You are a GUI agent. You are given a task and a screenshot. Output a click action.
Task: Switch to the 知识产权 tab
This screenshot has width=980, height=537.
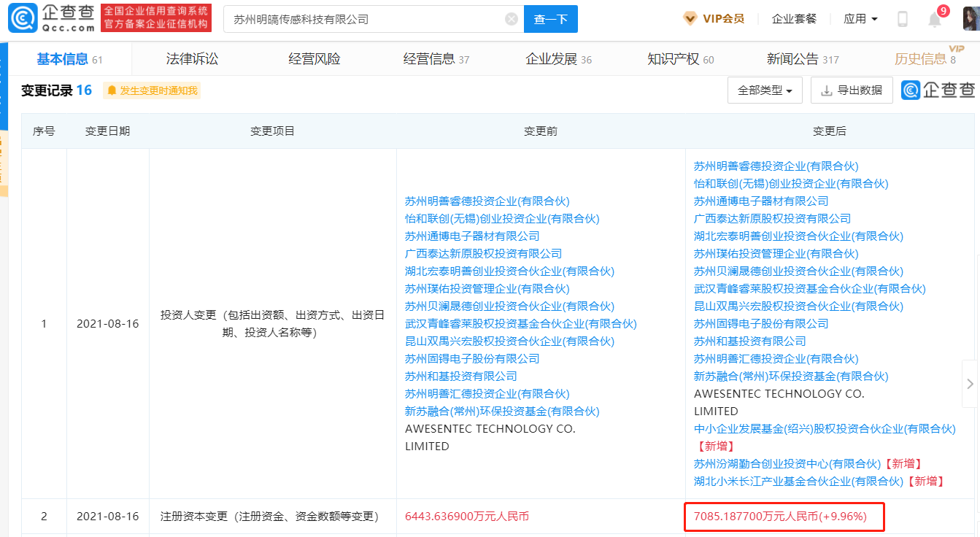tap(681, 59)
